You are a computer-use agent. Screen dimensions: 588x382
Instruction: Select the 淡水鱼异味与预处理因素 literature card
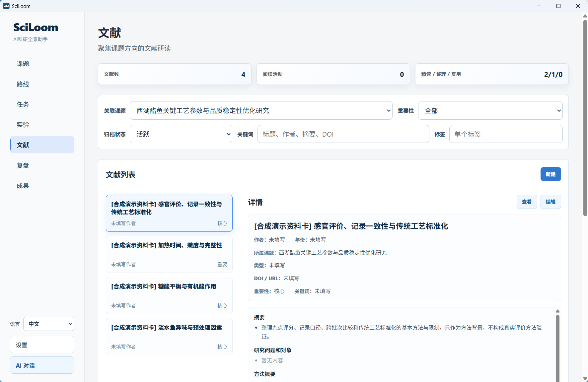[x=169, y=337]
